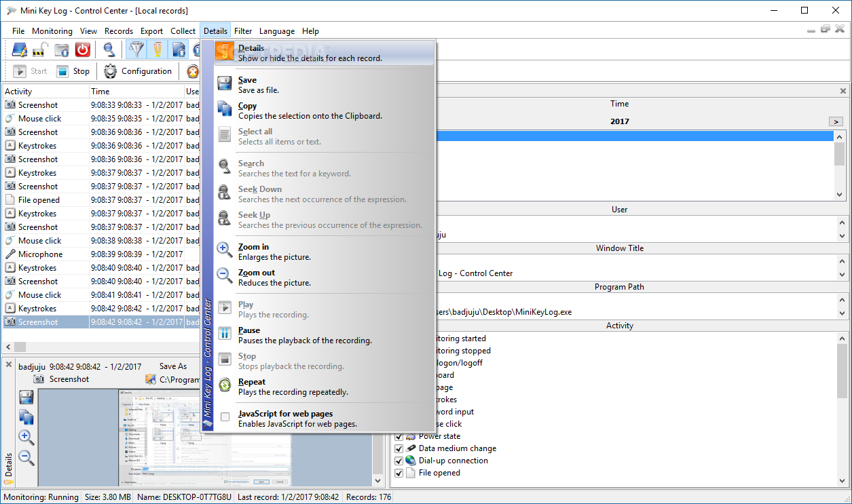Click down arrow of Program Path filter box
This screenshot has width=852, height=504.
pyautogui.click(x=842, y=313)
